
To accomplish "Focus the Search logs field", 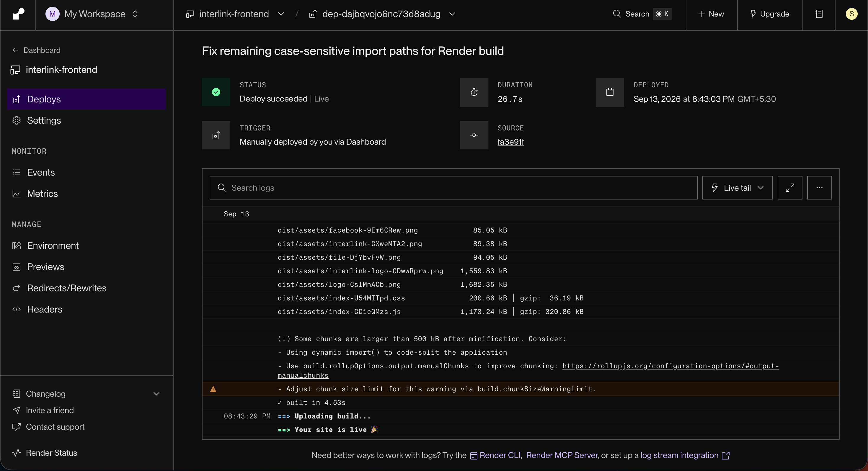I will 453,188.
